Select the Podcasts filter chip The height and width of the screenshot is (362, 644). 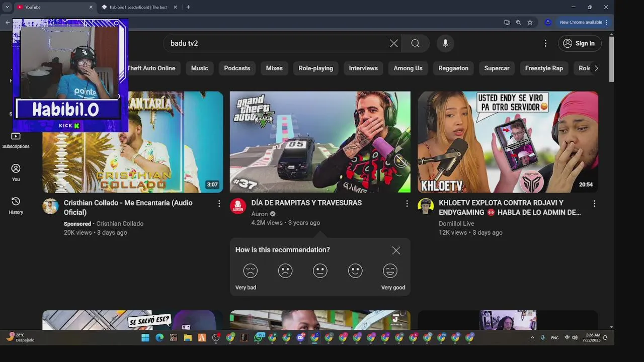tap(237, 68)
